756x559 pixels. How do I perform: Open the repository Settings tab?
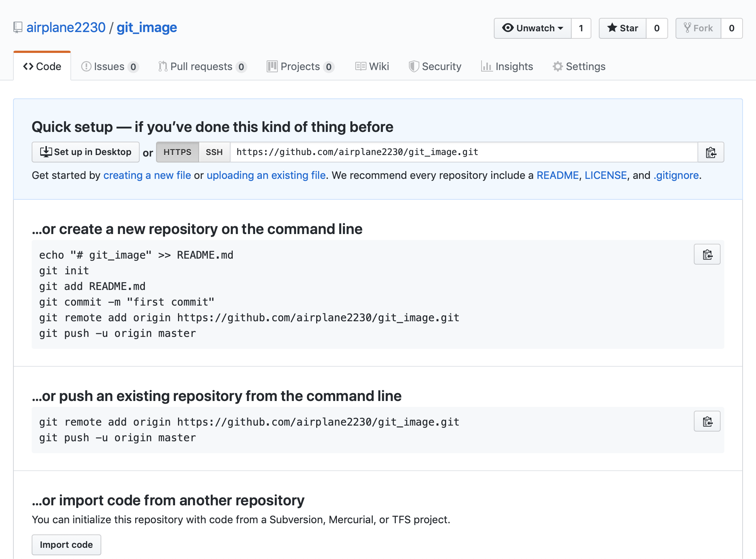click(x=579, y=66)
